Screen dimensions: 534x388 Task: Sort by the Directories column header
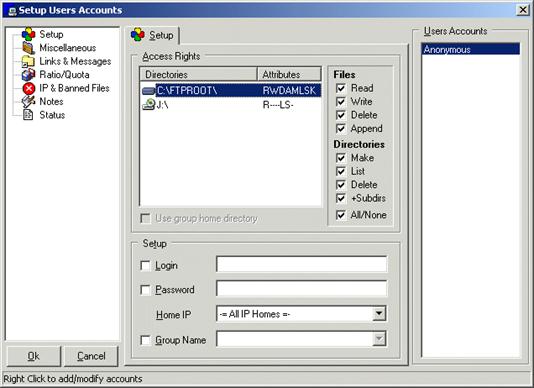(x=198, y=74)
